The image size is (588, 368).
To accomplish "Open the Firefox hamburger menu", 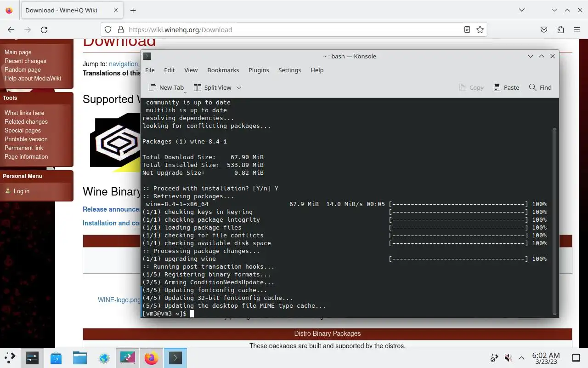I will point(577,29).
